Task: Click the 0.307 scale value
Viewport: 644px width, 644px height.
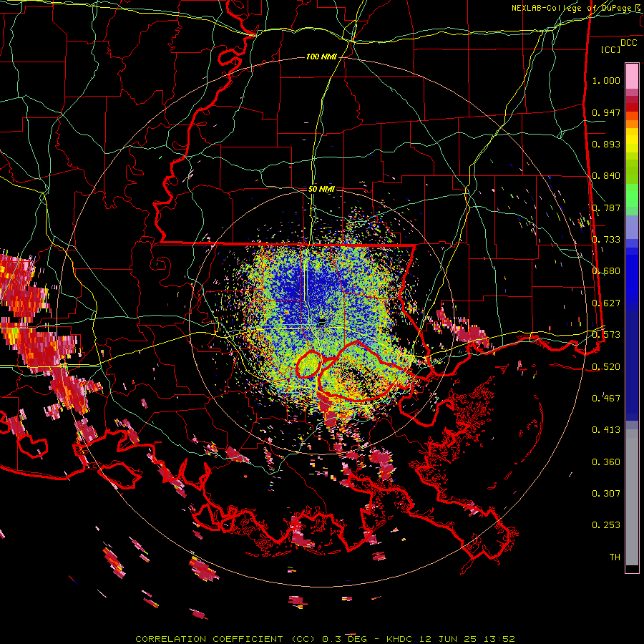Action: pyautogui.click(x=606, y=493)
